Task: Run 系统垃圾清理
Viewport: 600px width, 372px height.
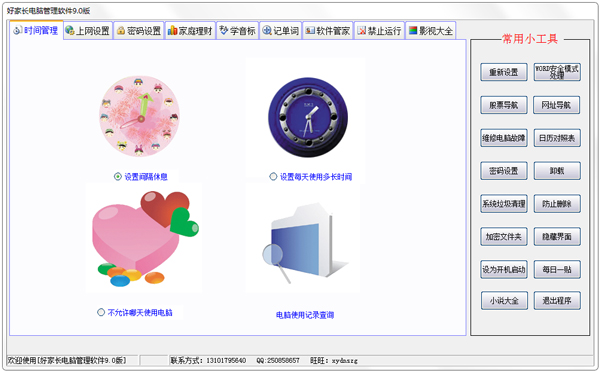Action: click(504, 204)
